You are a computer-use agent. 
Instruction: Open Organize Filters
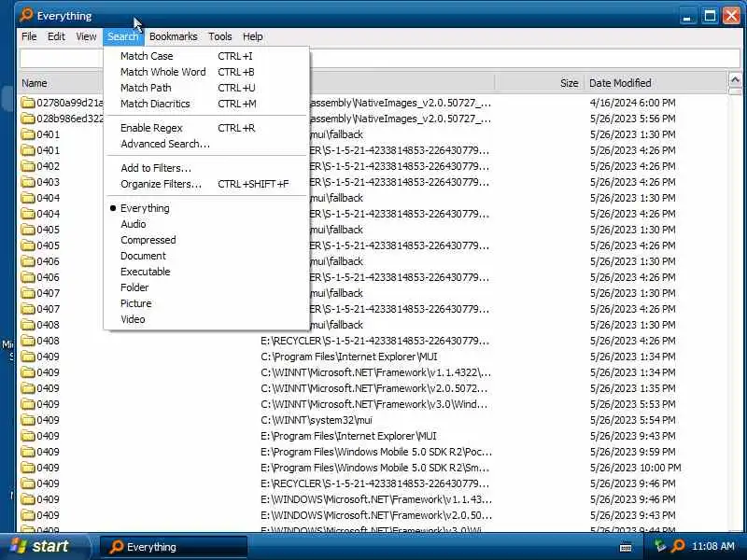point(206,184)
